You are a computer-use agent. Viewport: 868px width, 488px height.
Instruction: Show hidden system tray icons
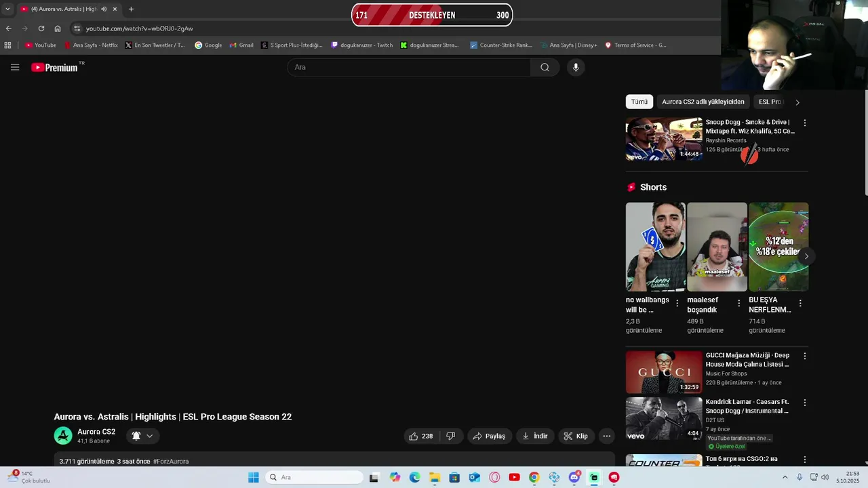click(785, 477)
